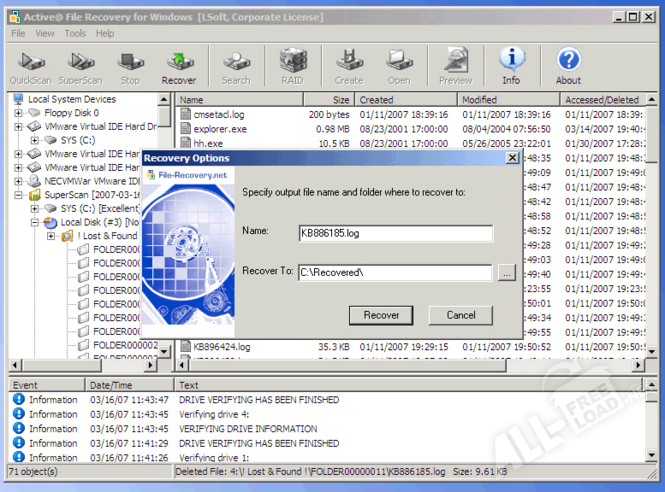Select the Floppy Disk 0 drive icon
The height and width of the screenshot is (492, 665).
[34, 113]
